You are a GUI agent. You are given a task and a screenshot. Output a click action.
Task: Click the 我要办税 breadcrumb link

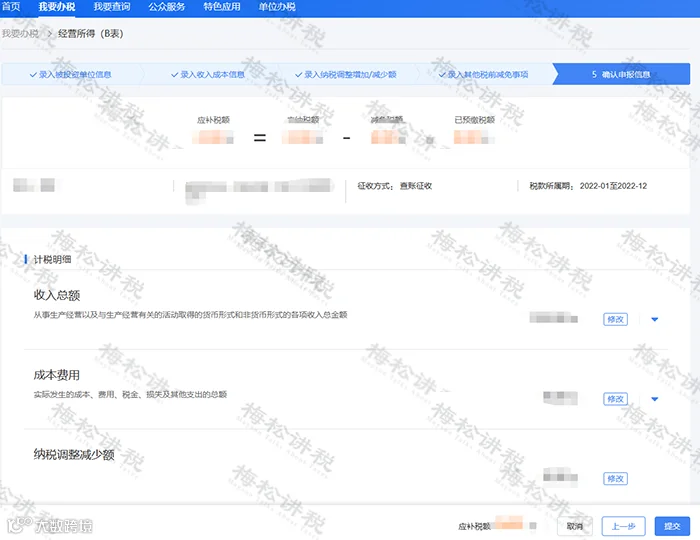tap(20, 33)
